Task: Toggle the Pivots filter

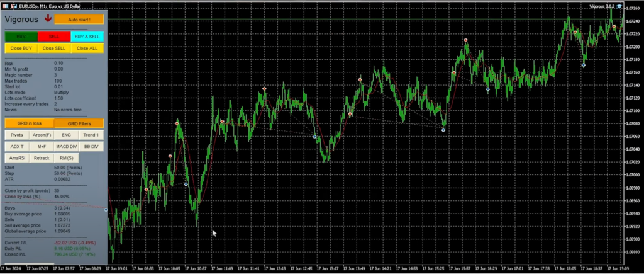Action: coord(16,135)
